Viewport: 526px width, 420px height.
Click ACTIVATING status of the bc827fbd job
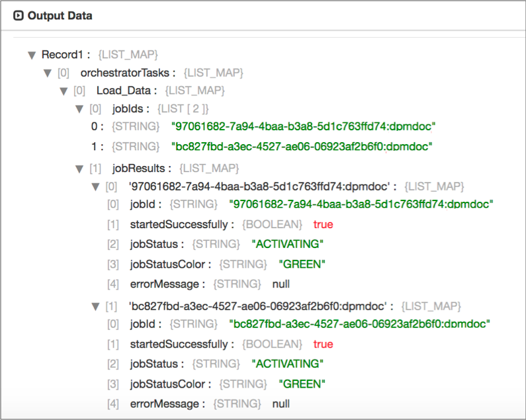[x=288, y=364]
